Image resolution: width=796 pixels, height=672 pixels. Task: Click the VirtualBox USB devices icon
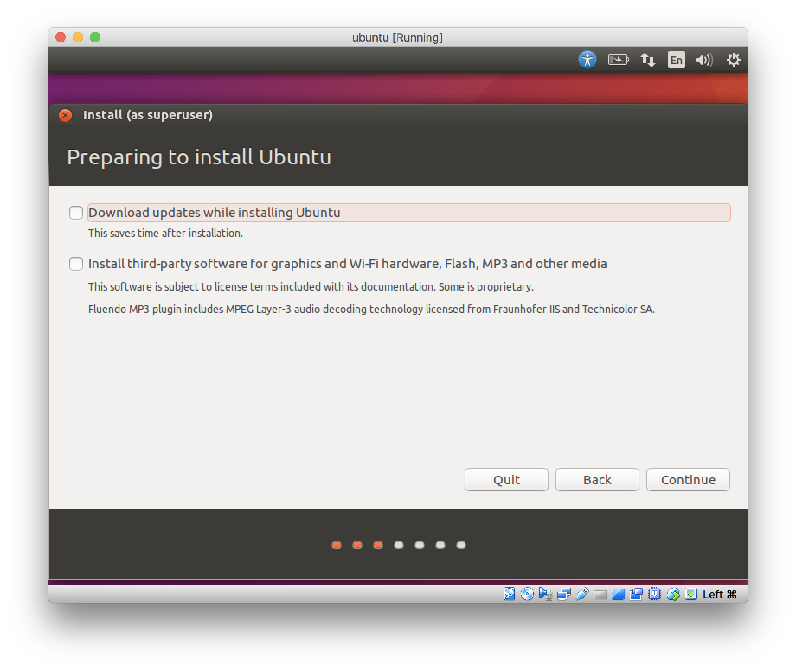(x=582, y=594)
